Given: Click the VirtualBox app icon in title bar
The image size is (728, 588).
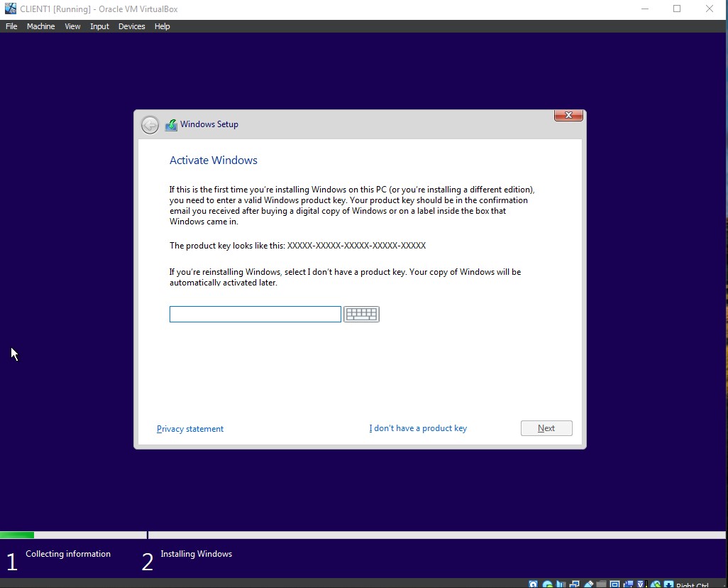Looking at the screenshot, I should [x=10, y=9].
